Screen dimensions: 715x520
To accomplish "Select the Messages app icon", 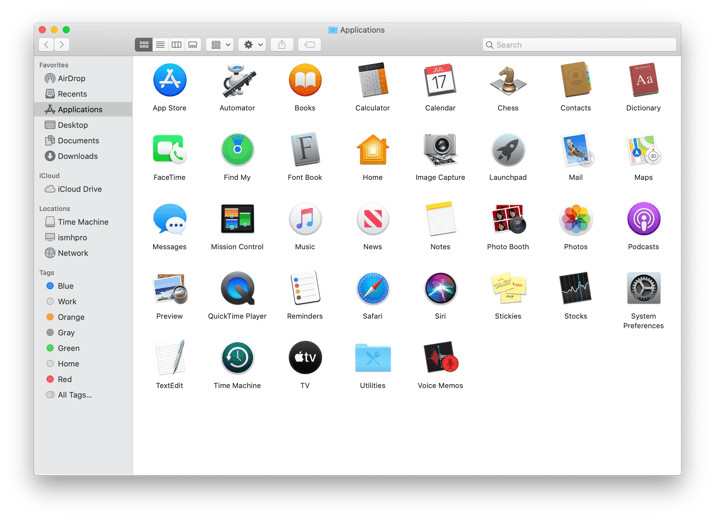I will coord(170,219).
